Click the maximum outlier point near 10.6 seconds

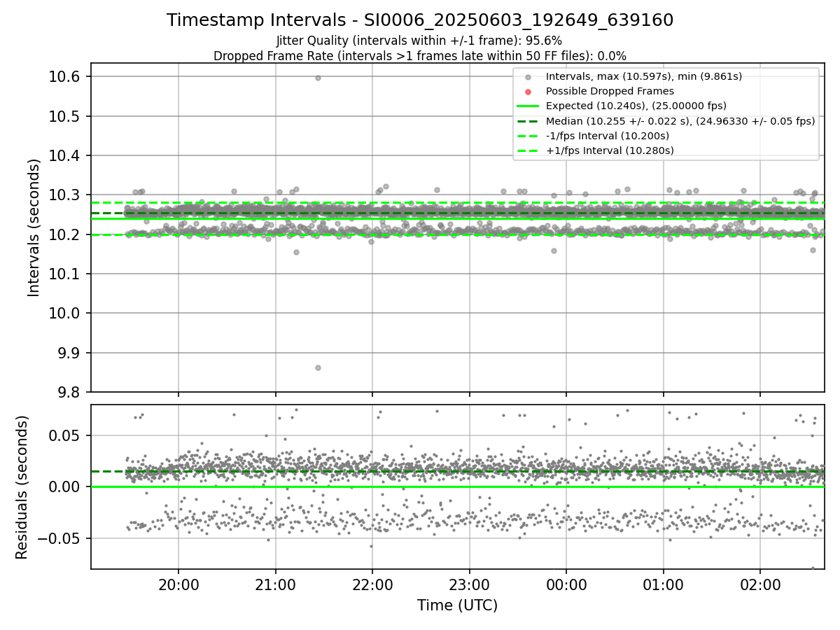tap(318, 78)
